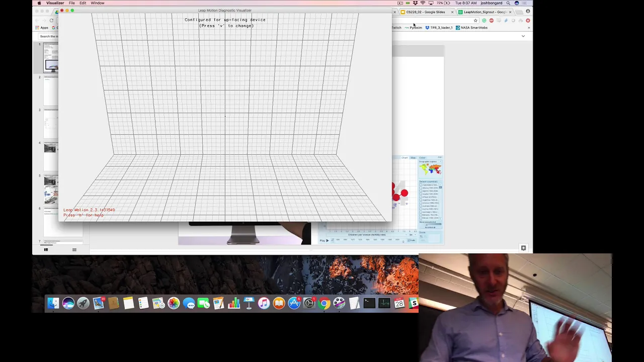The image size is (644, 362).
Task: Launch Siri from the dock
Action: (68, 303)
